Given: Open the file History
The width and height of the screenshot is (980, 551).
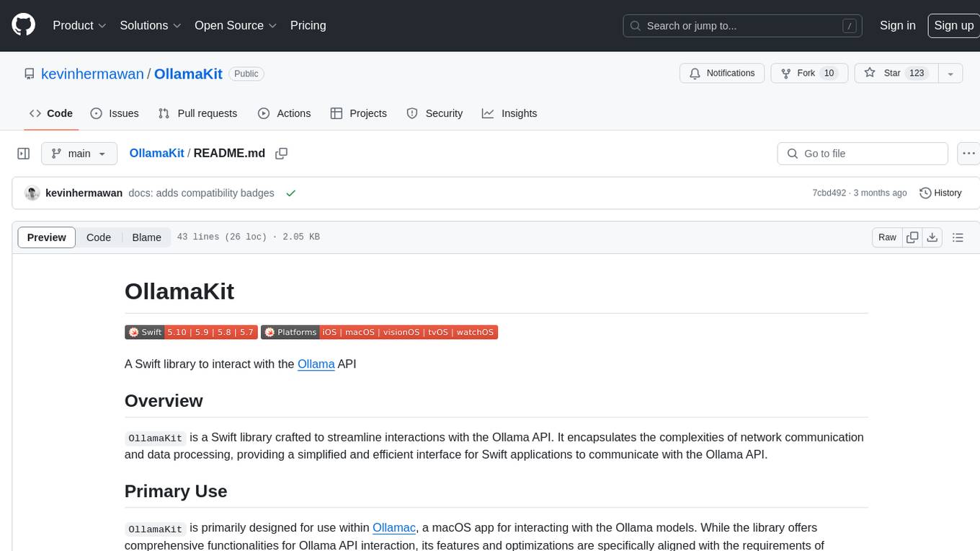Looking at the screenshot, I should [x=940, y=193].
